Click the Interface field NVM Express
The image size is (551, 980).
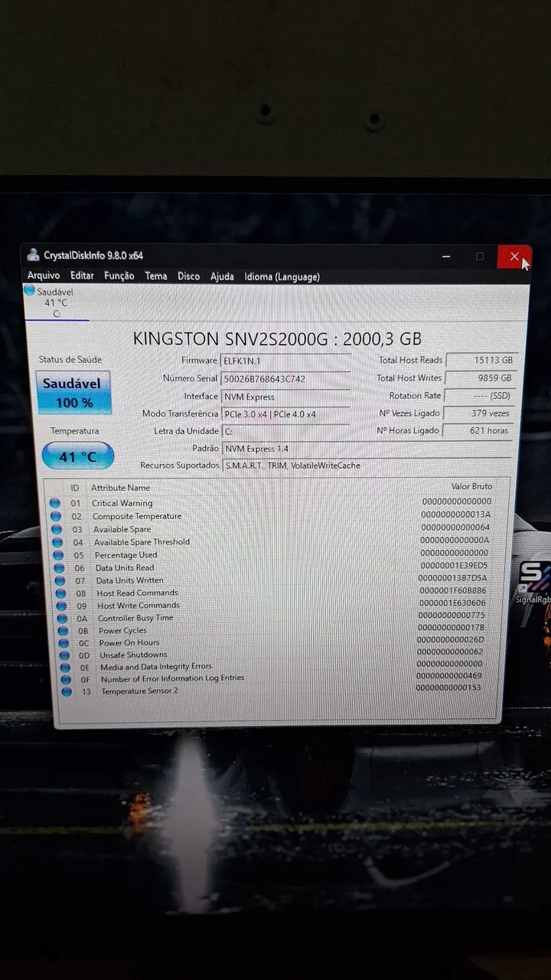tap(285, 397)
